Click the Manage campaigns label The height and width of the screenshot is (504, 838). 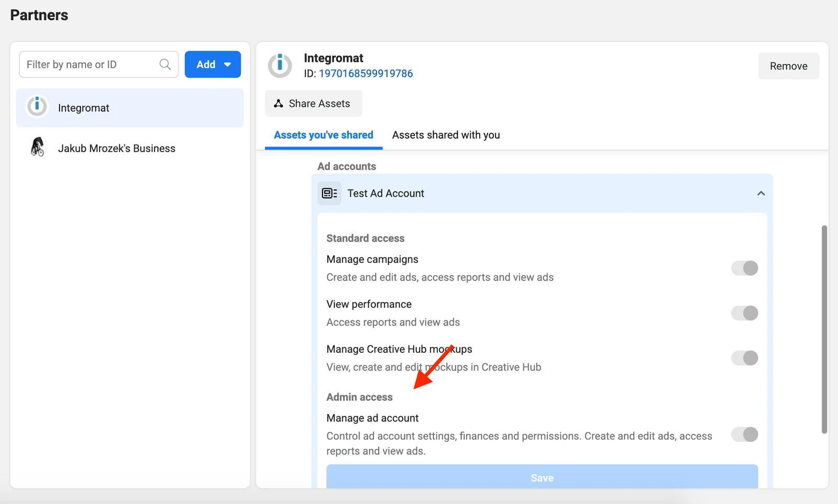[372, 260]
